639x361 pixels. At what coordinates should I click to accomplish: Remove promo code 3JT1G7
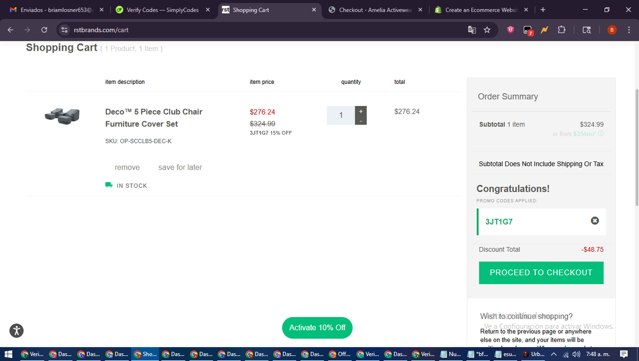[595, 220]
